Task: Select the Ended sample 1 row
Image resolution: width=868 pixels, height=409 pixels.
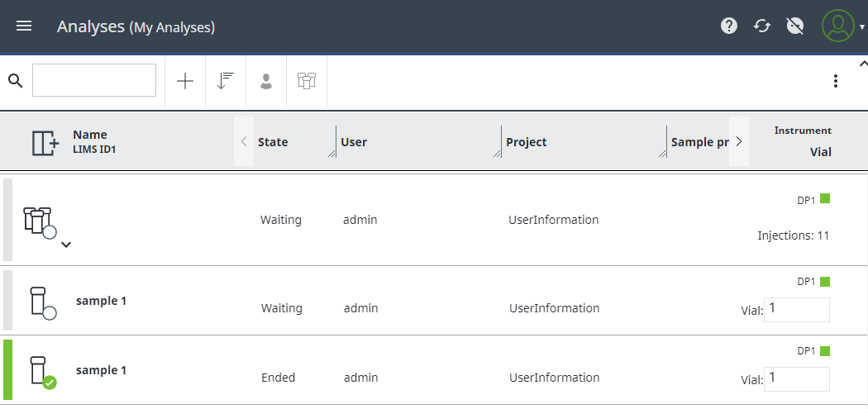Action: (434, 369)
